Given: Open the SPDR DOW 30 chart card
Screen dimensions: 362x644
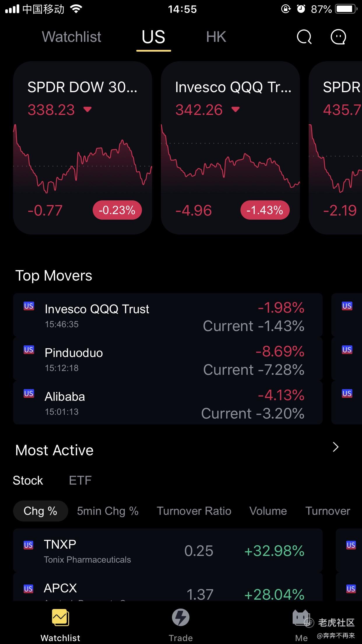Looking at the screenshot, I should coord(82,148).
